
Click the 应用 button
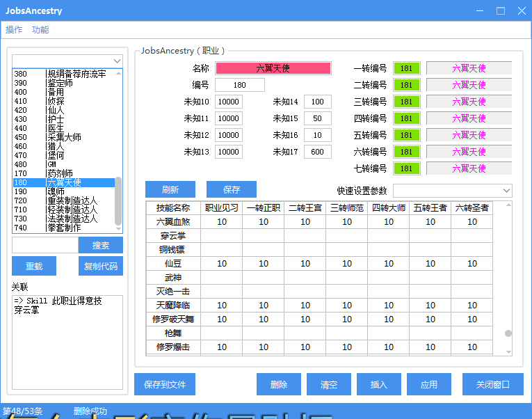429,384
